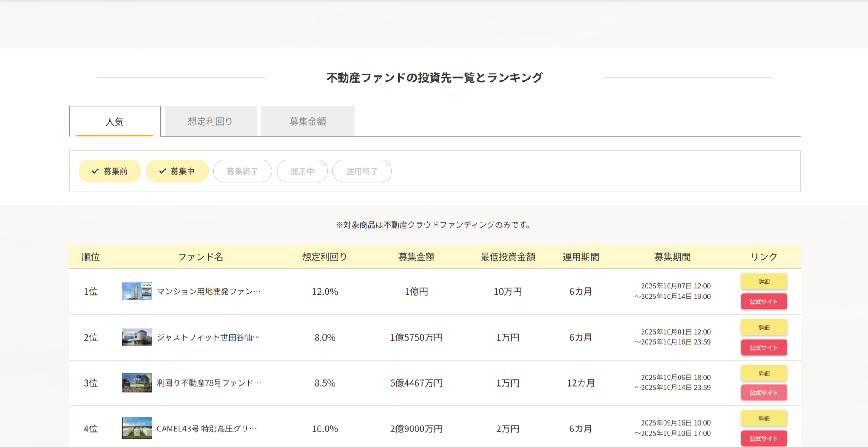Click the 利回り不動産78号 fund thumbnail
The height and width of the screenshot is (447, 868).
[x=137, y=383]
